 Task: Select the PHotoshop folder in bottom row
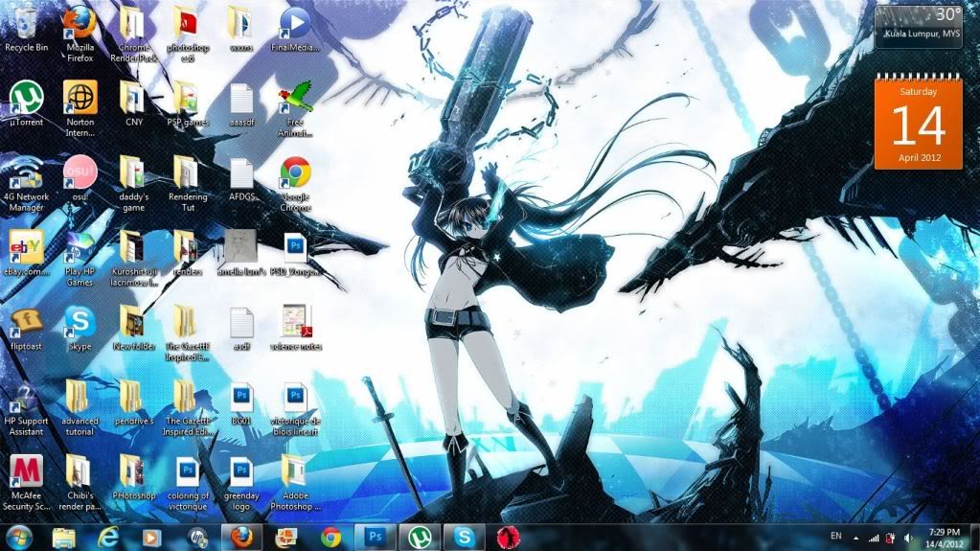click(x=133, y=478)
